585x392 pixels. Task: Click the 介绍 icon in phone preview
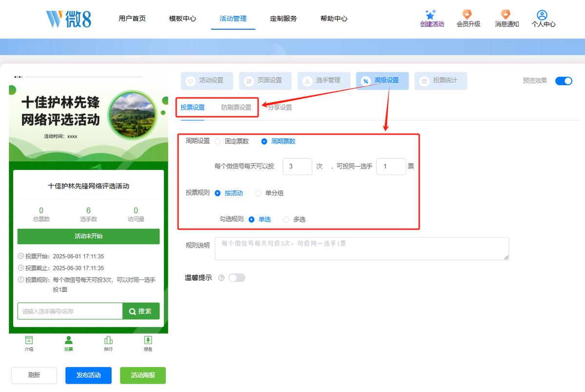point(29,340)
